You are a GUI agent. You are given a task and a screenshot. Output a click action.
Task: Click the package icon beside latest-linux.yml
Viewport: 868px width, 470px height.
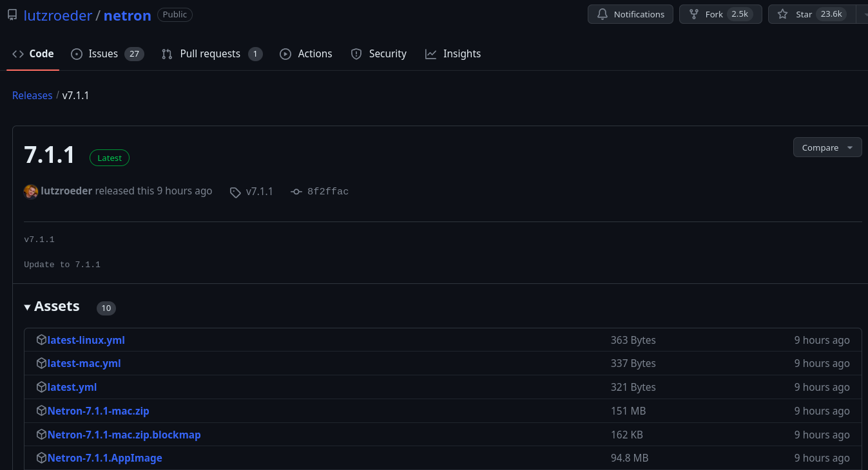41,339
